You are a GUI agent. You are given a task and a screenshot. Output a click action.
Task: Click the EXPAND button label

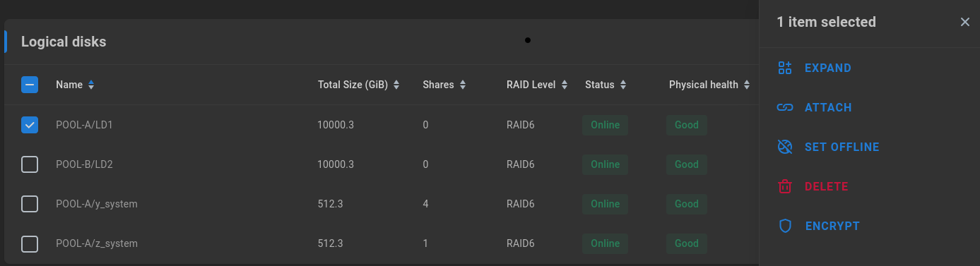pos(827,68)
